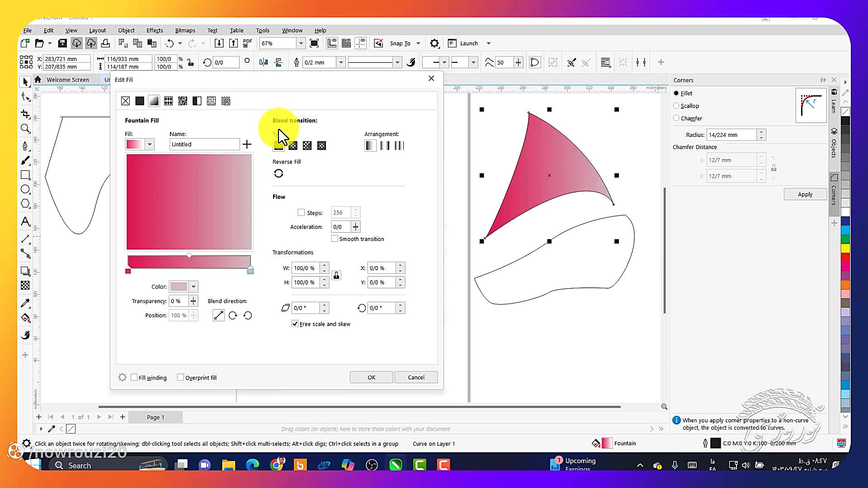Open the Bitmaps menu

click(185, 30)
